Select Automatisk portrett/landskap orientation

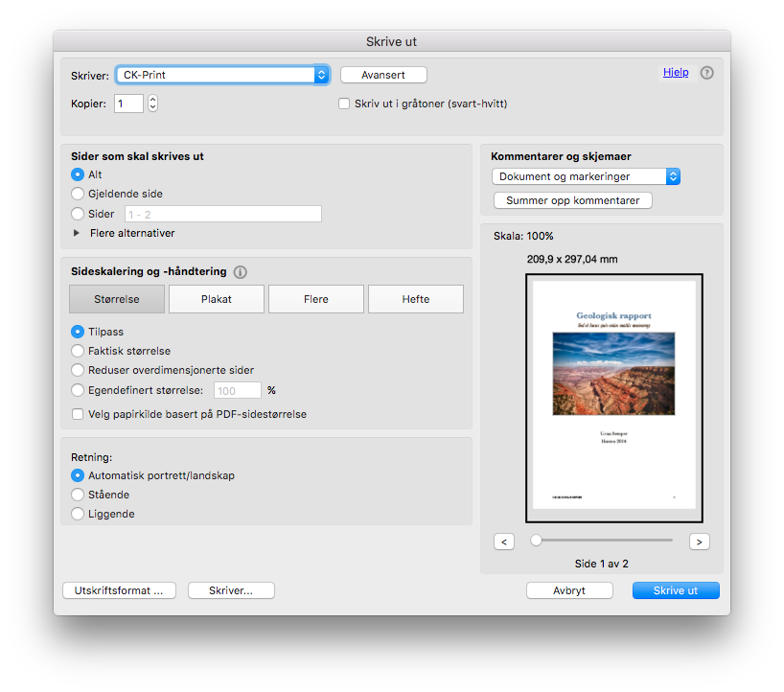(x=78, y=475)
